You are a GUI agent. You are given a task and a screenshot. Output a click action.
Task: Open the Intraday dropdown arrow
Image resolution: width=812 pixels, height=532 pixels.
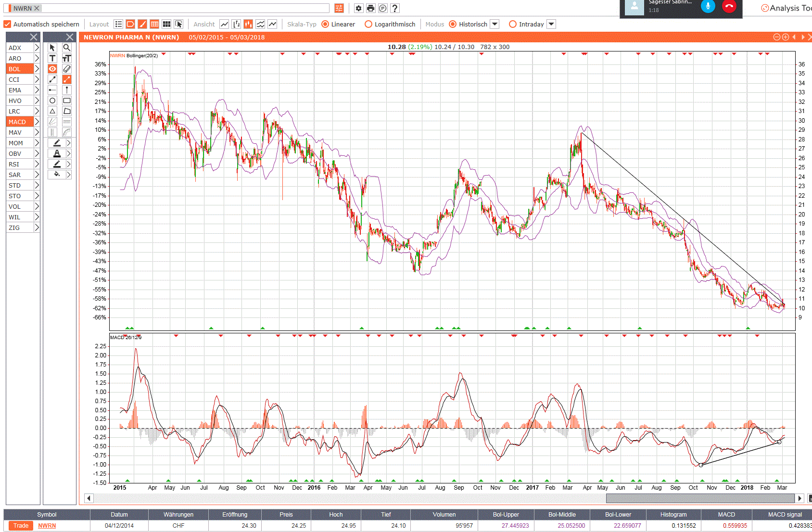tap(552, 24)
